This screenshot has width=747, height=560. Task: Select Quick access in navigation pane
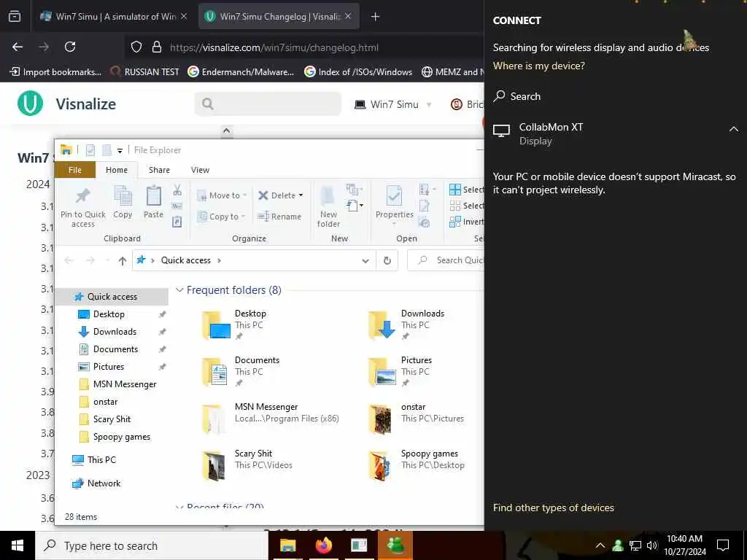click(112, 297)
